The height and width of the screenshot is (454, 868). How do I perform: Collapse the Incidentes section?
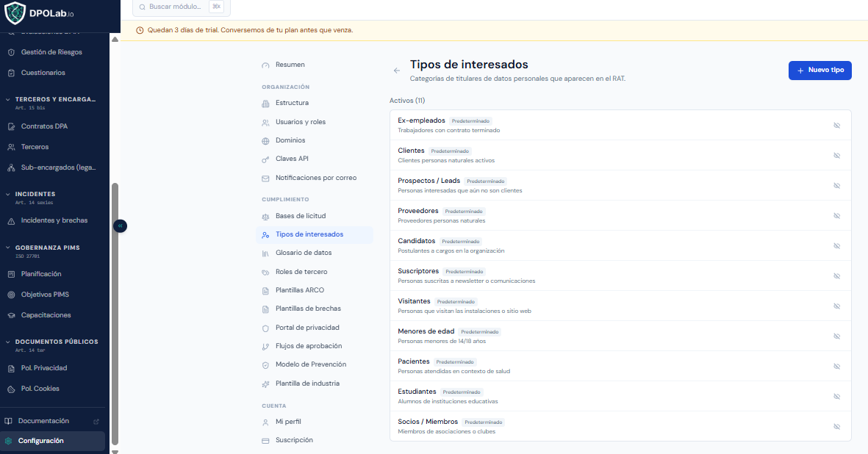coord(8,194)
